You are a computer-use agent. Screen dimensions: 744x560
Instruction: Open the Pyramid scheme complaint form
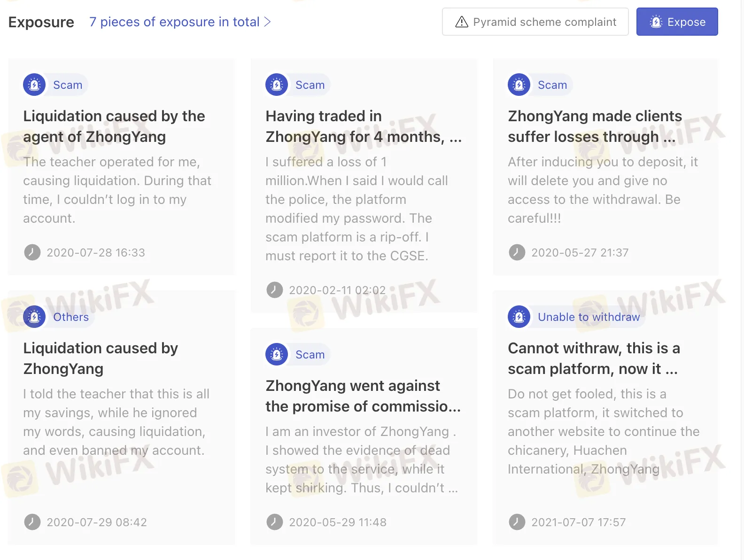click(535, 22)
